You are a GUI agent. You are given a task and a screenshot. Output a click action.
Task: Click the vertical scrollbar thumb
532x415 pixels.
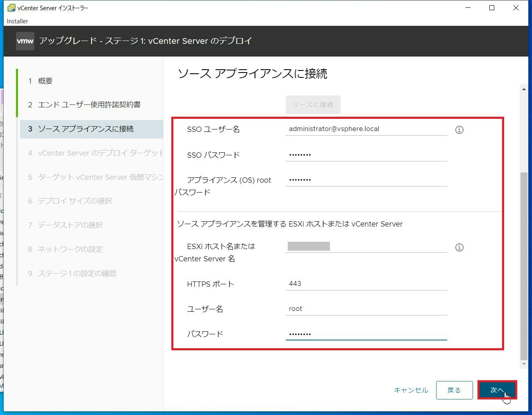[x=524, y=266]
